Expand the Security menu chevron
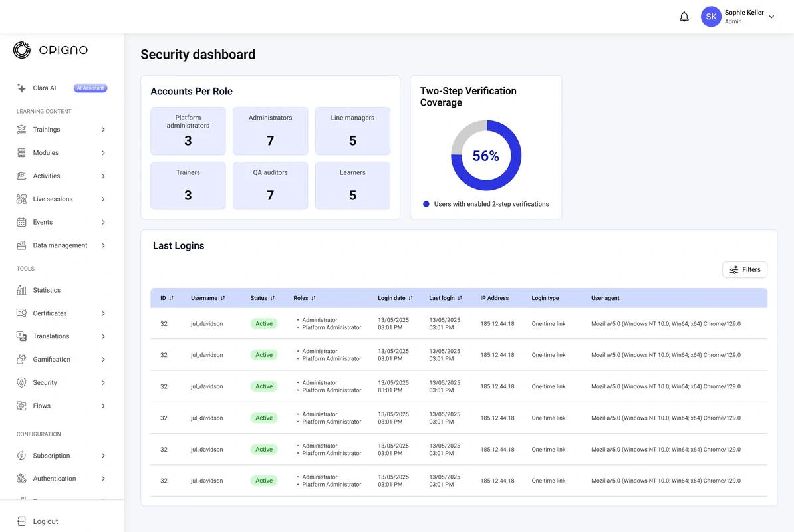The height and width of the screenshot is (532, 794). [x=103, y=382]
